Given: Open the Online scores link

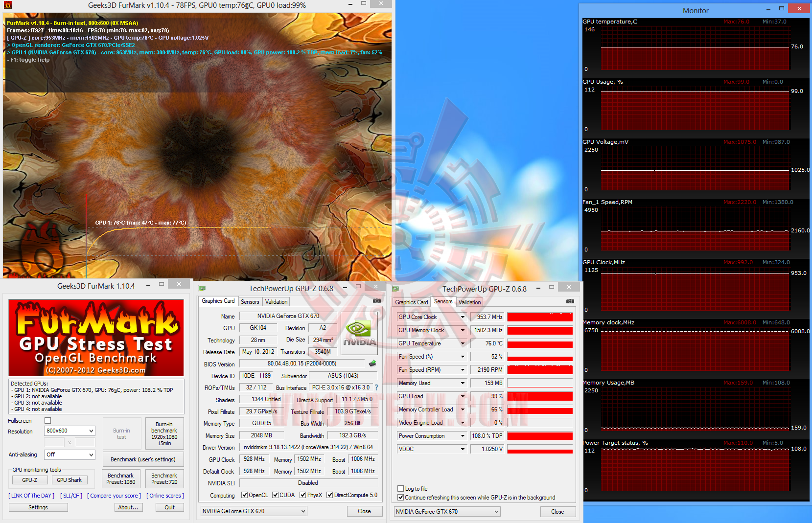Looking at the screenshot, I should point(165,496).
